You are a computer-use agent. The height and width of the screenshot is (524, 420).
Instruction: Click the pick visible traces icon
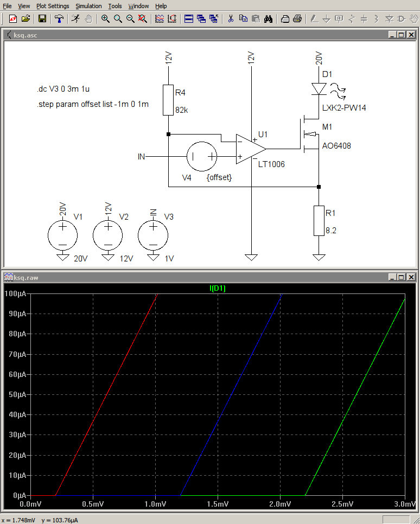coord(160,18)
